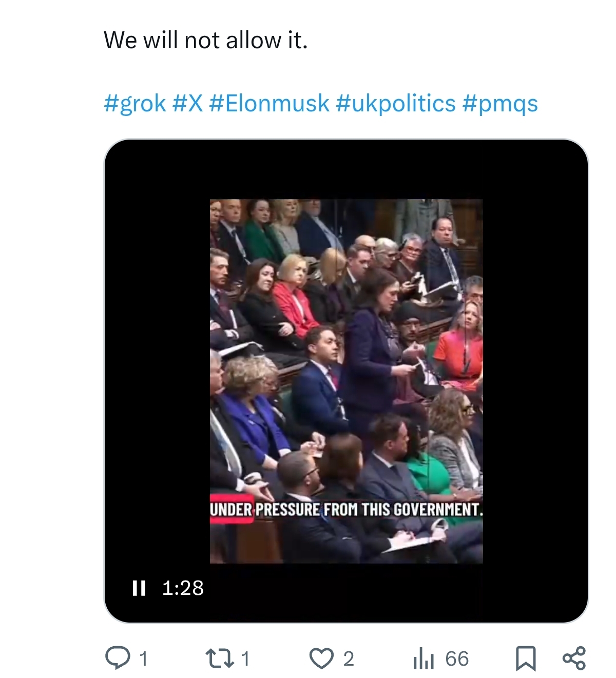This screenshot has height=678, width=616.
Task: Browse the #ukpolitics hashtag
Action: tap(396, 103)
